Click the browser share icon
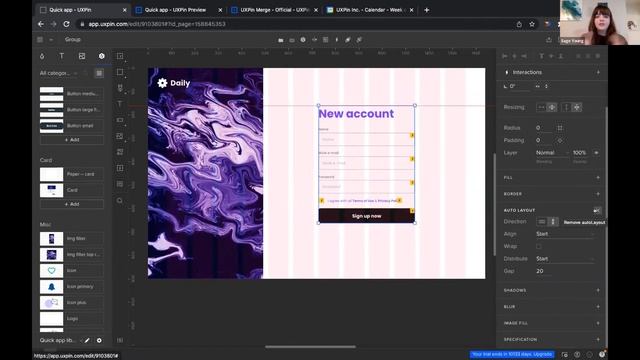Viewport: 640px width, 360px height. coord(519,24)
